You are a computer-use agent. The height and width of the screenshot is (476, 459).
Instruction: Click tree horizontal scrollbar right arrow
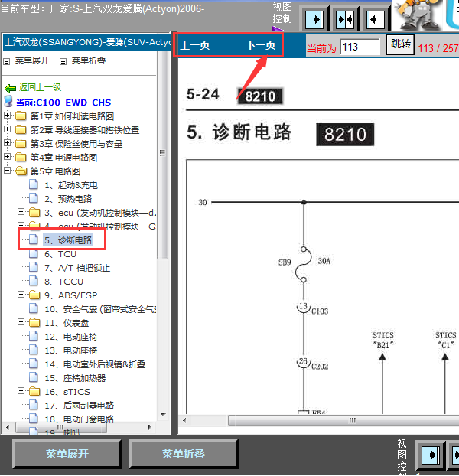pos(149,428)
